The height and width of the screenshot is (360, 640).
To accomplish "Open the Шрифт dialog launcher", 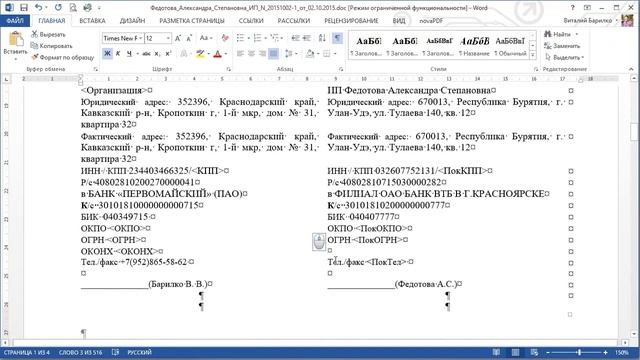I will click(229, 69).
